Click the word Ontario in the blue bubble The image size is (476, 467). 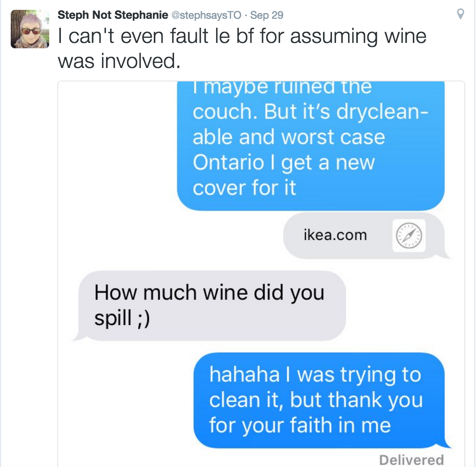(228, 163)
